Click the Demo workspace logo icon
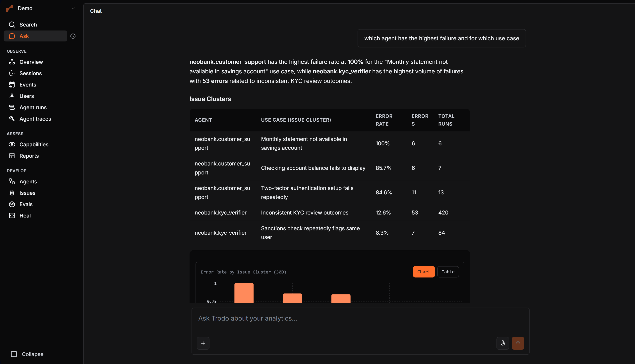This screenshot has height=364, width=635. coord(10,8)
